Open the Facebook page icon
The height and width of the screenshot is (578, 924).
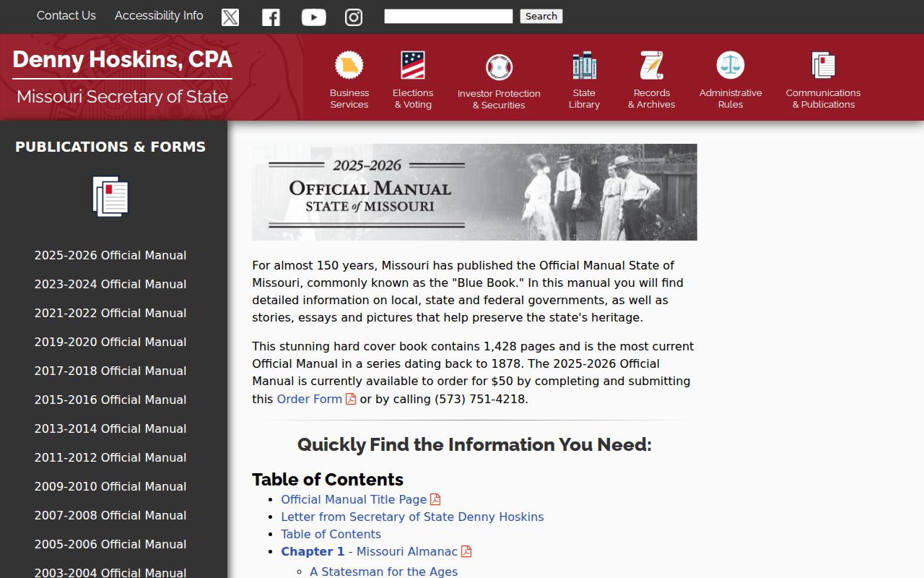coord(271,17)
